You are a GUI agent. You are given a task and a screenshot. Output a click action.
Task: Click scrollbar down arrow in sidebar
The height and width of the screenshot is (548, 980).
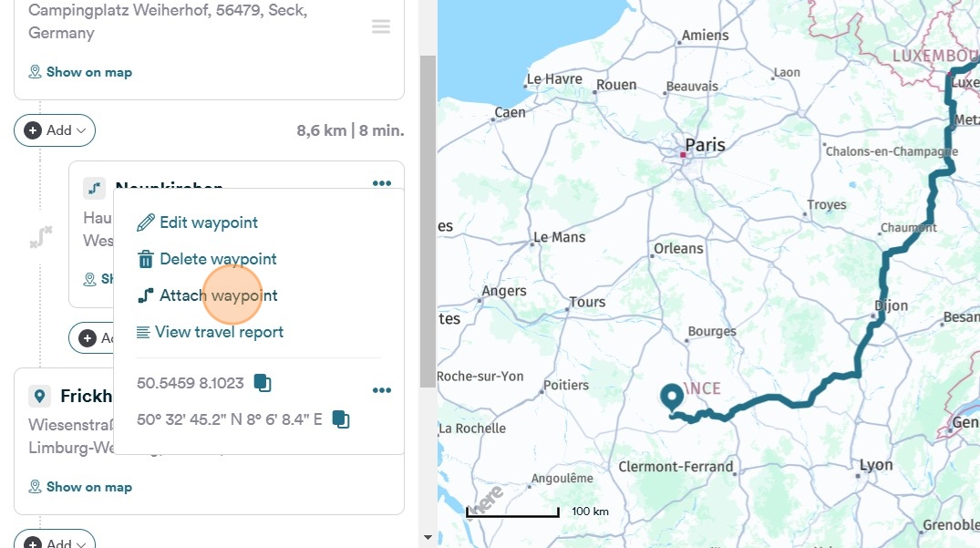point(427,538)
